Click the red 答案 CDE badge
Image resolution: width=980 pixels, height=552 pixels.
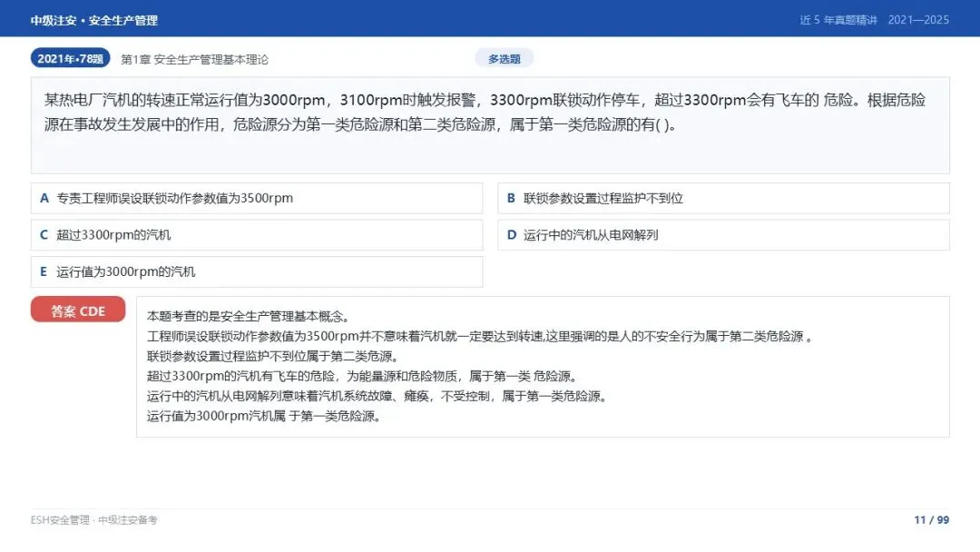(78, 310)
